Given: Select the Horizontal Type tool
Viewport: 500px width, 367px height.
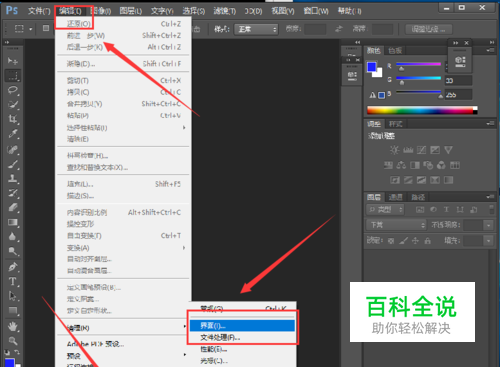Looking at the screenshot, I should [x=13, y=282].
